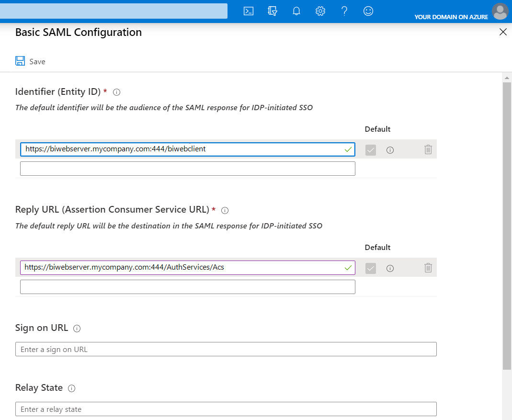The height and width of the screenshot is (420, 512).
Task: Open portal settings gear
Action: pos(320,11)
